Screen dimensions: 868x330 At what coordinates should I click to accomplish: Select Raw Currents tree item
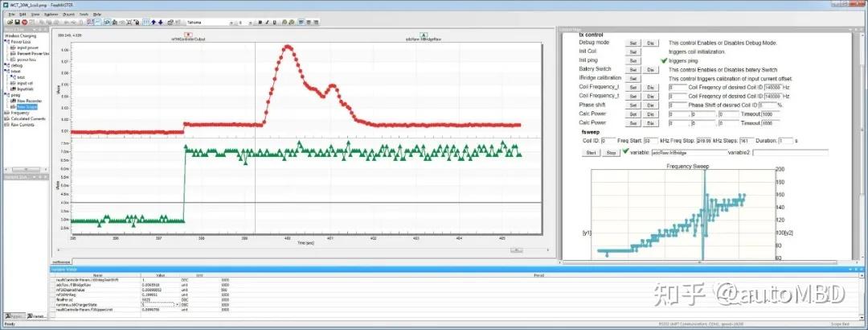click(x=23, y=124)
